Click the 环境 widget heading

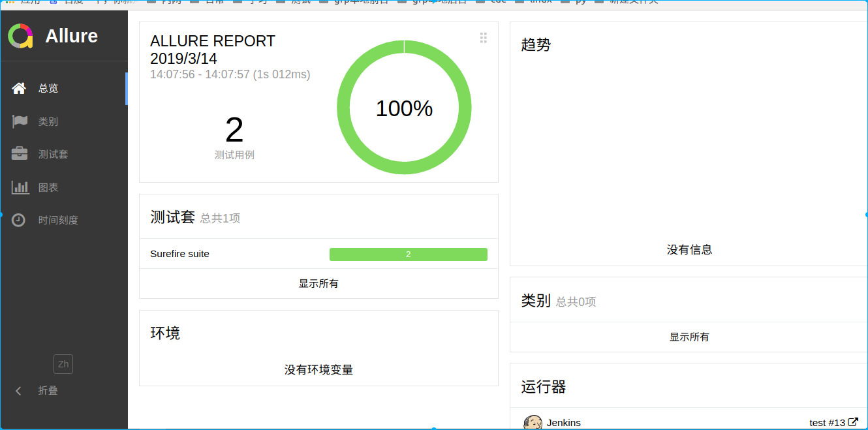165,333
